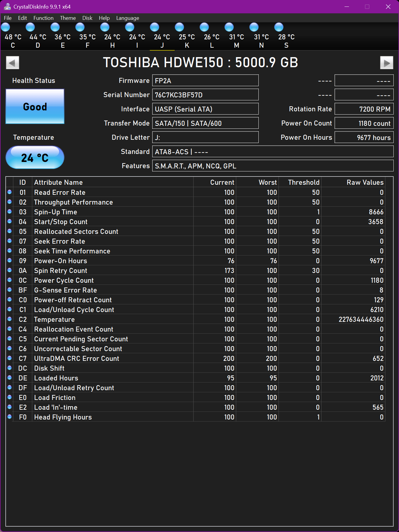Click the Threshold column header
399x532 pixels.
(x=300, y=182)
